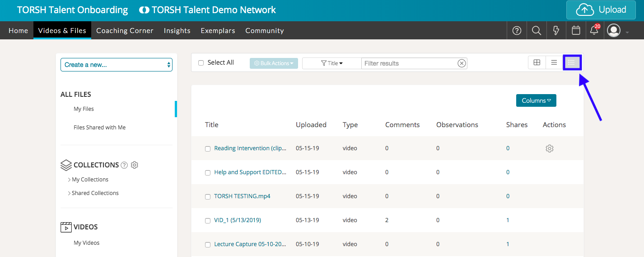Switch to grid view layout icon
The image size is (644, 257).
coord(537,63)
